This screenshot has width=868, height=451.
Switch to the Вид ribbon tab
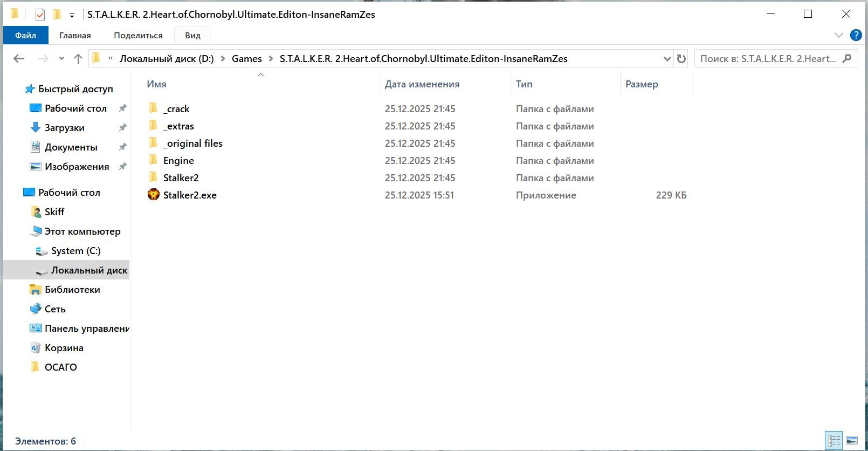tap(192, 36)
